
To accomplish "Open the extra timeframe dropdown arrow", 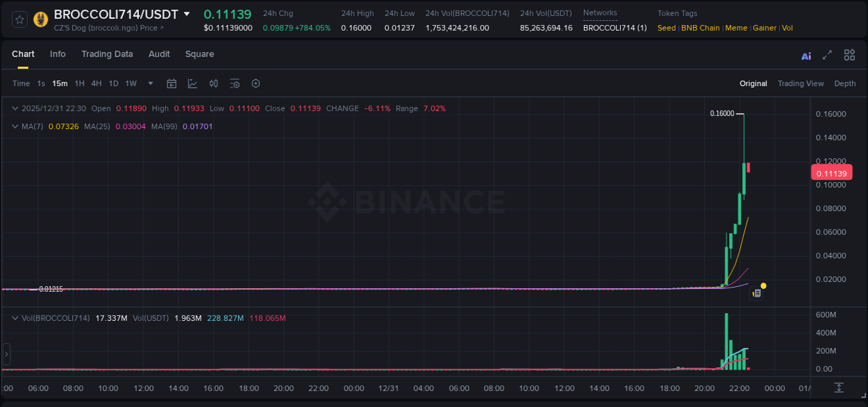I will coord(149,83).
